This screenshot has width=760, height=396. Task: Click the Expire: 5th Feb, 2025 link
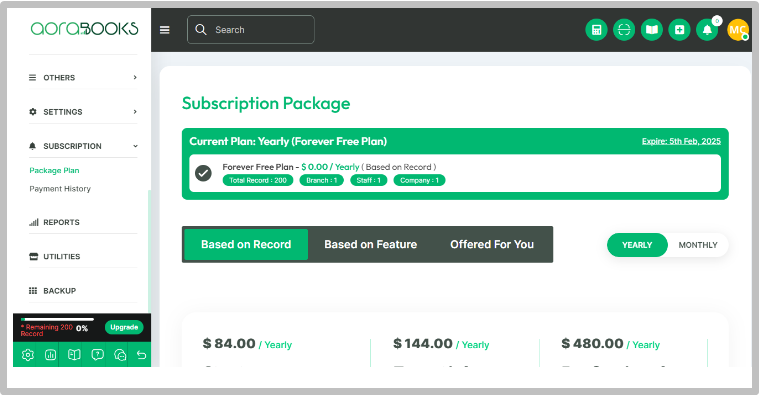pos(681,142)
